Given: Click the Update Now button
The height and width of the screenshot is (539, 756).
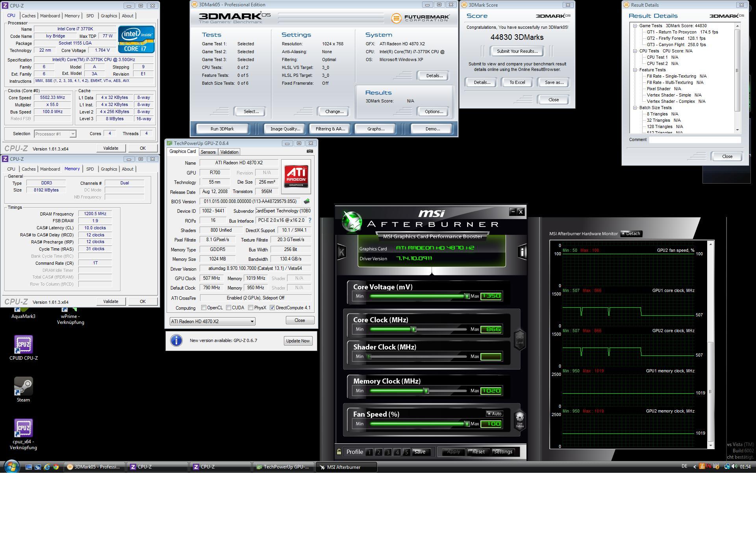Looking at the screenshot, I should (298, 341).
